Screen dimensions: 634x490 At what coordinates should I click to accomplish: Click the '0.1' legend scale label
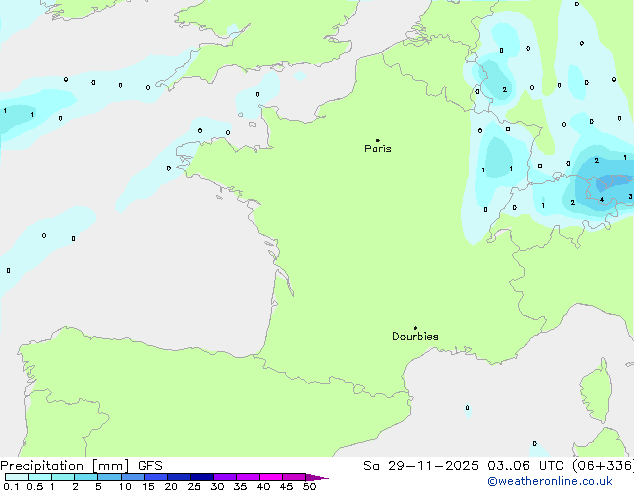11,486
